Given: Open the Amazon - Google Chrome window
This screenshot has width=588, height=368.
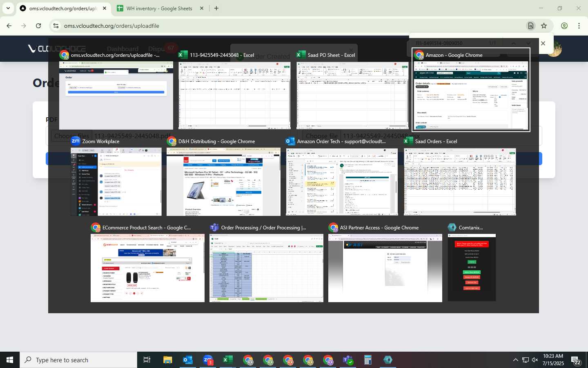Looking at the screenshot, I should click(471, 96).
